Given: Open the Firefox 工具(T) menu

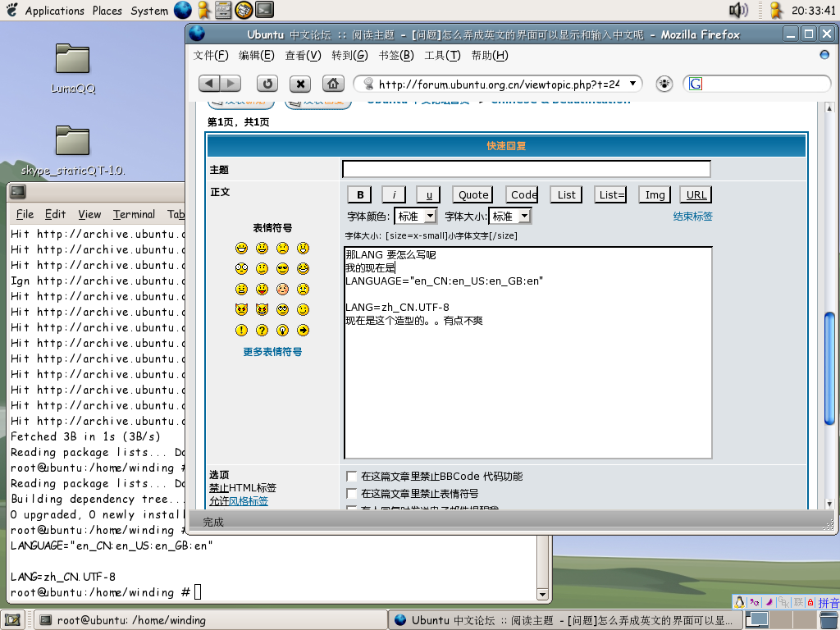Looking at the screenshot, I should (x=442, y=55).
